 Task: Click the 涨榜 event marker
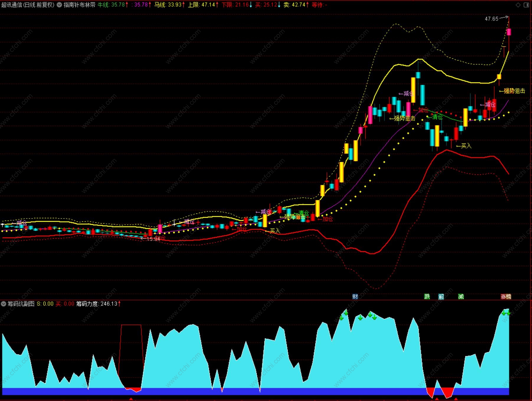coord(506,296)
